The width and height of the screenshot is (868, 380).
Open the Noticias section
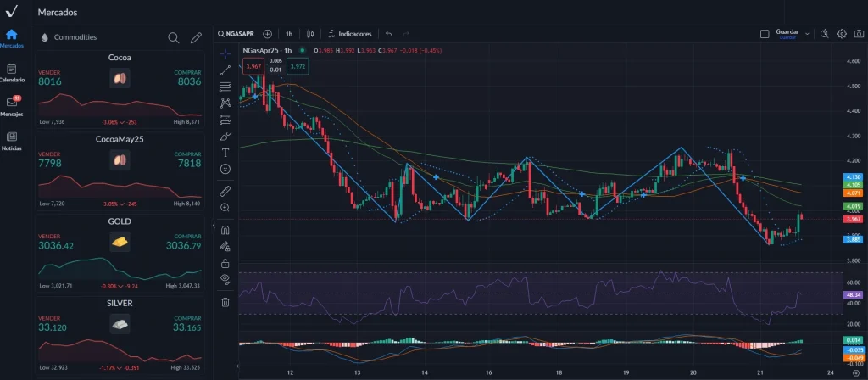12,141
